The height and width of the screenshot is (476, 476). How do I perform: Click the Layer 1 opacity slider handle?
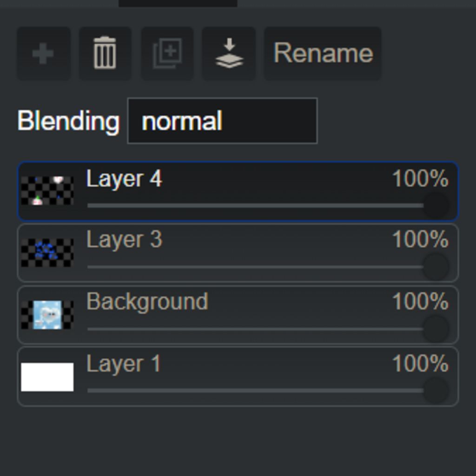pos(436,390)
